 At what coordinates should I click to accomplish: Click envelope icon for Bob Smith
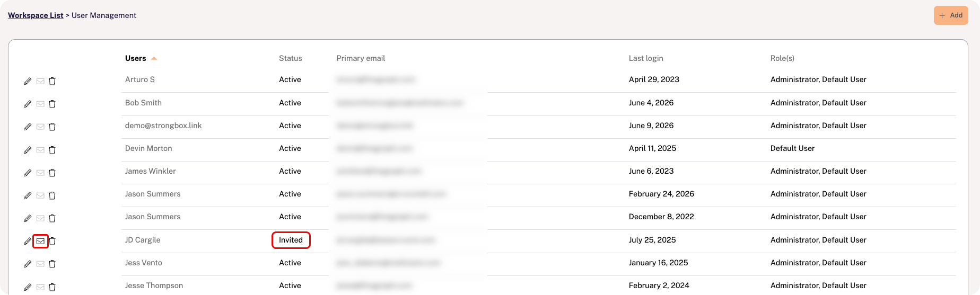(40, 104)
